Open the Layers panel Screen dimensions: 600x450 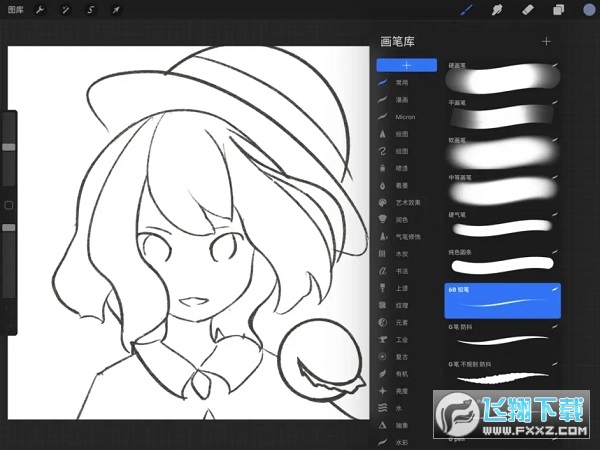[558, 10]
